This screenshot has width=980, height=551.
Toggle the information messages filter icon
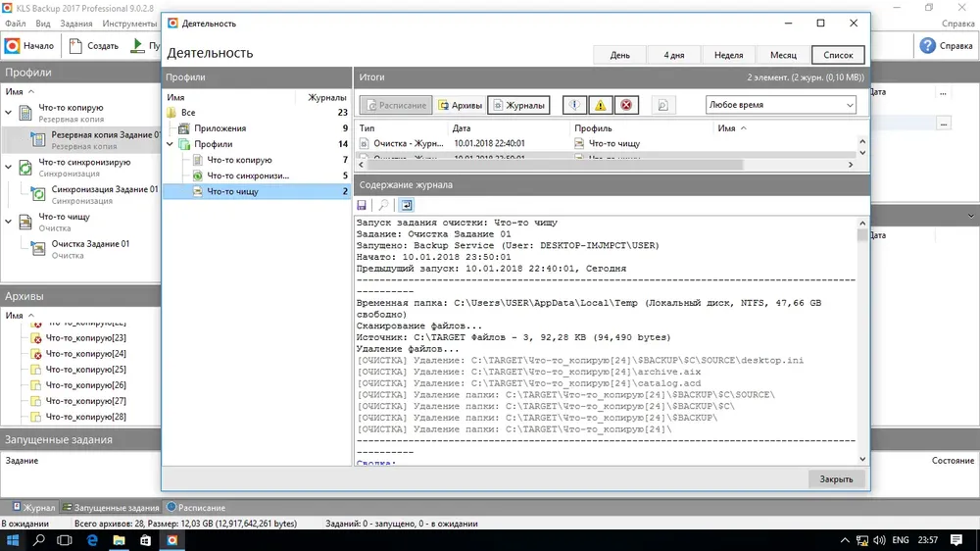[574, 105]
